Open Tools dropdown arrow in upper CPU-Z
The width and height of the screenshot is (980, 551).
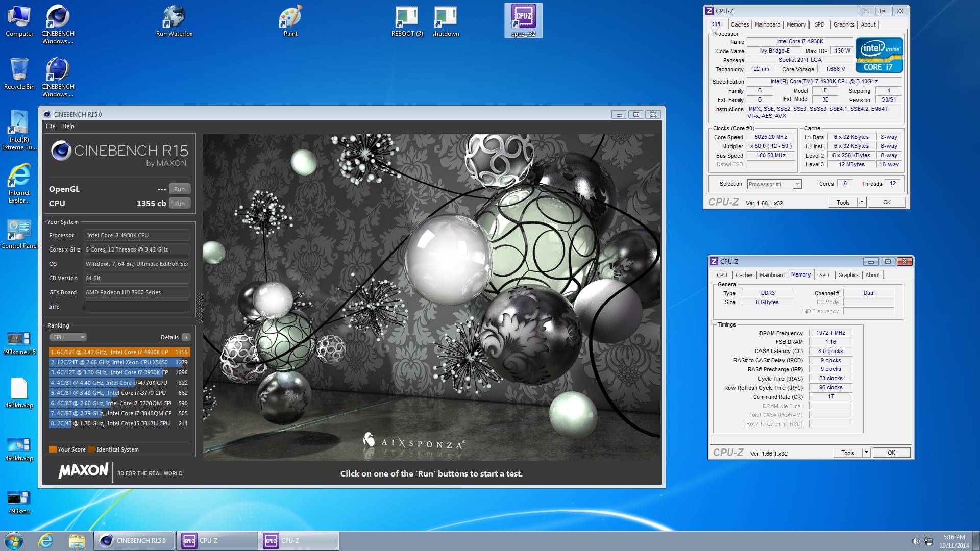point(862,202)
